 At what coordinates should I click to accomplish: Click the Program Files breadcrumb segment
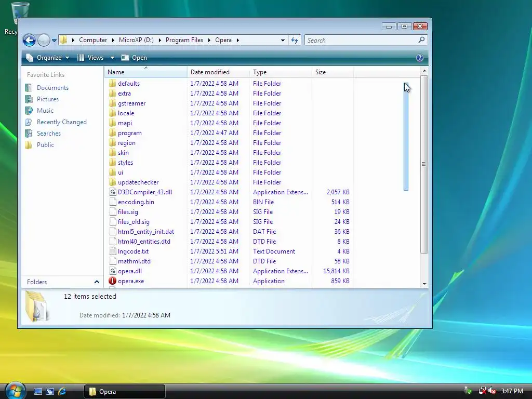tap(184, 40)
